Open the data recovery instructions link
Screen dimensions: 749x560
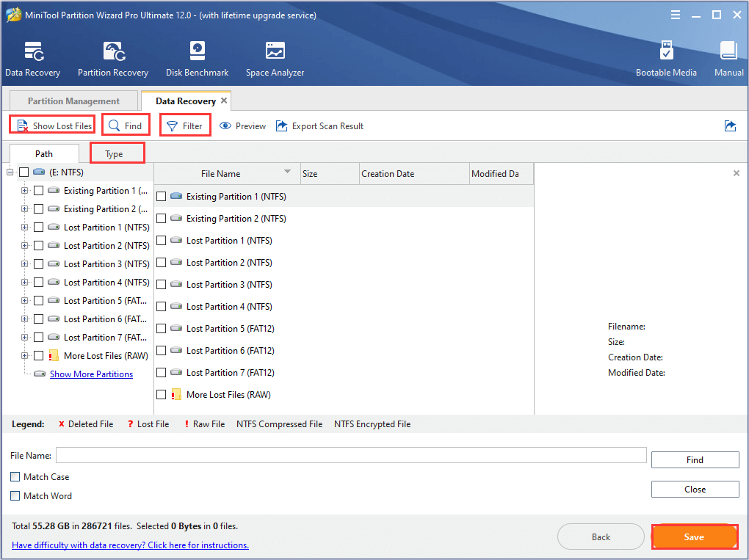[131, 545]
